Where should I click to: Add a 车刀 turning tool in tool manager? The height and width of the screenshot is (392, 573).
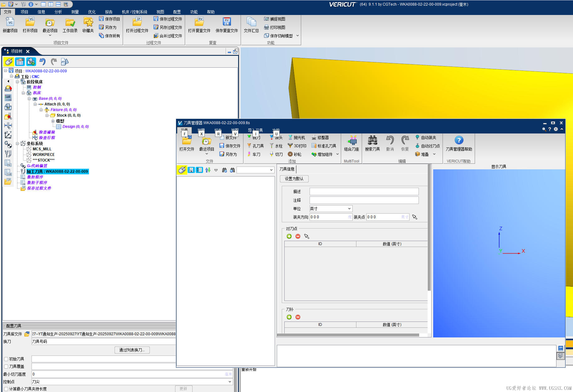(x=254, y=154)
